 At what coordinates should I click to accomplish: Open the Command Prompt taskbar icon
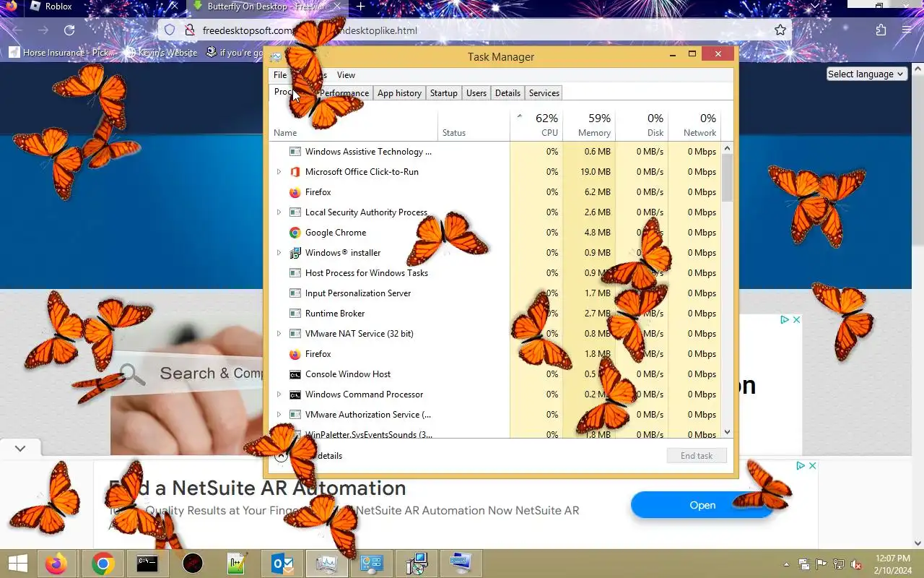click(147, 564)
